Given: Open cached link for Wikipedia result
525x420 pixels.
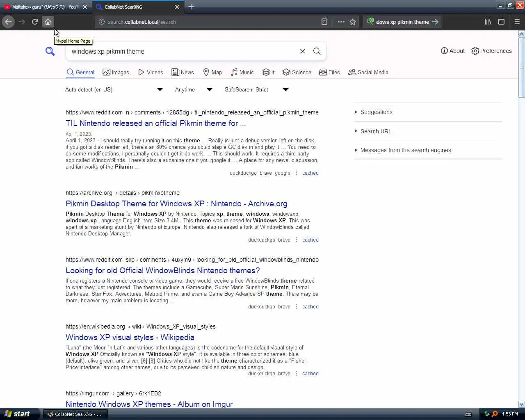Looking at the screenshot, I should (310, 374).
